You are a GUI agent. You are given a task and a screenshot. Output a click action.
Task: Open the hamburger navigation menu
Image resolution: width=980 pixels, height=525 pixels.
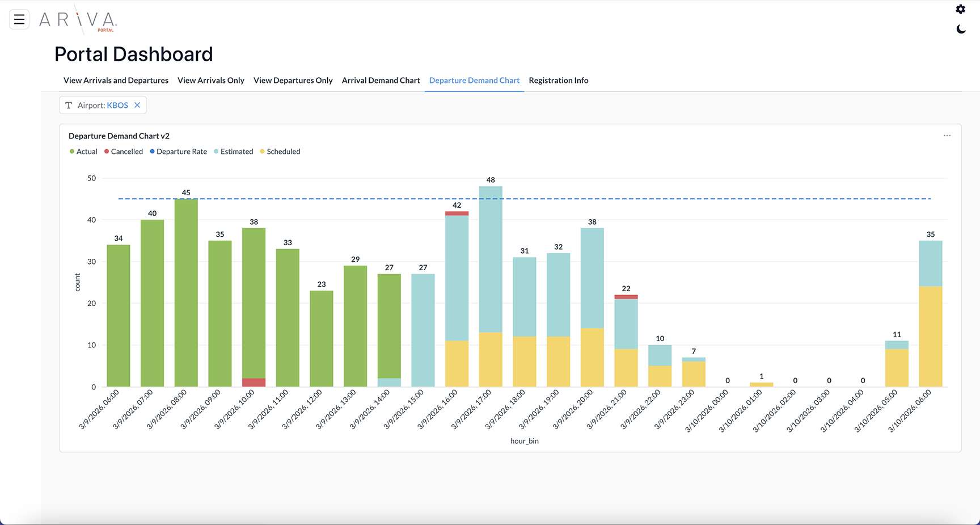(x=19, y=20)
